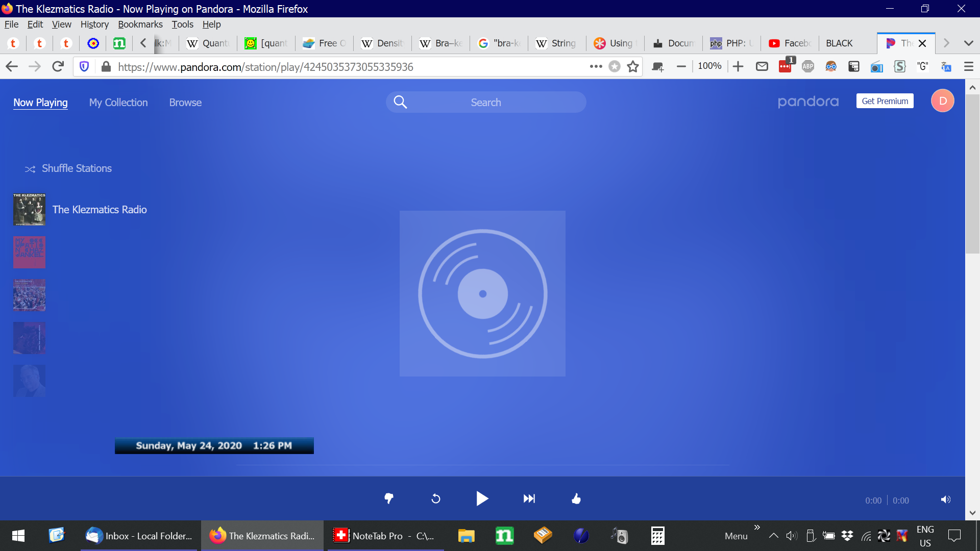Click the thumbs down icon

coord(389,498)
